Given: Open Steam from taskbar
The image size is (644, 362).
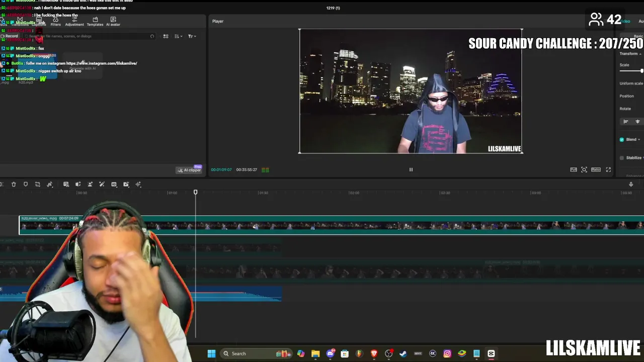Looking at the screenshot, I should pyautogui.click(x=403, y=353).
